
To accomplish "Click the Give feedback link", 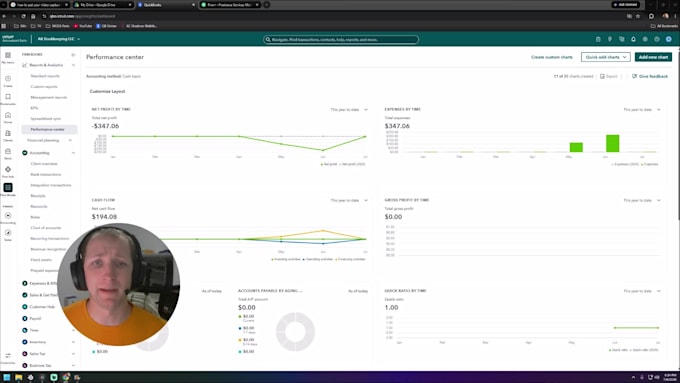I will pyautogui.click(x=650, y=76).
